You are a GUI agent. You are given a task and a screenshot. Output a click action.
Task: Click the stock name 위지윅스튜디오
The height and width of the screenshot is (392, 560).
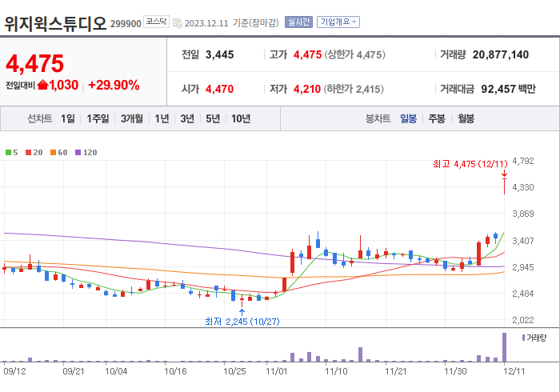click(55, 23)
